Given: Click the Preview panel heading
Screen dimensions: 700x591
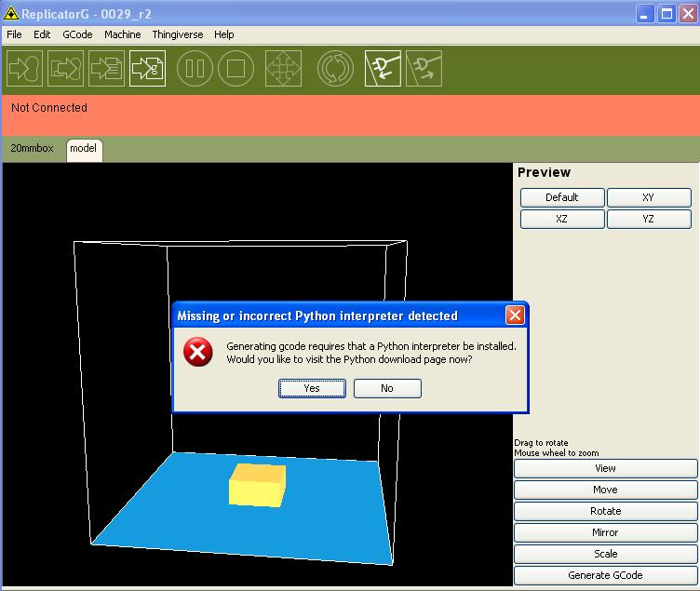Looking at the screenshot, I should [544, 172].
